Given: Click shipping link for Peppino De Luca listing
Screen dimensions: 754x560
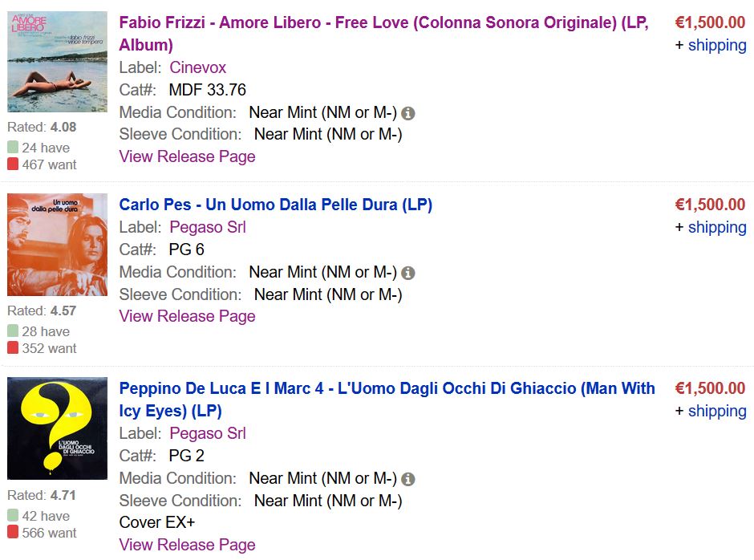Looking at the screenshot, I should point(717,412).
